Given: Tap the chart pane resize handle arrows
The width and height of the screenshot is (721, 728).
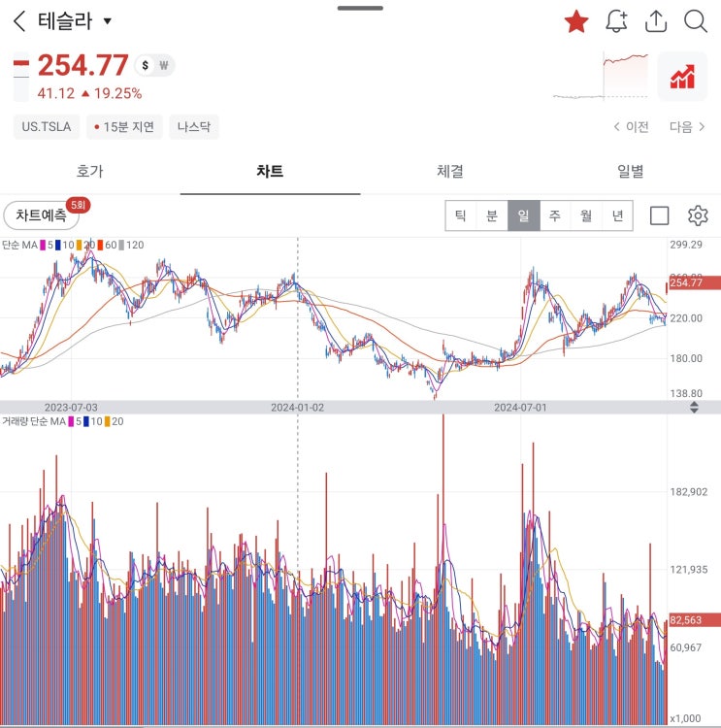Looking at the screenshot, I should click(694, 407).
